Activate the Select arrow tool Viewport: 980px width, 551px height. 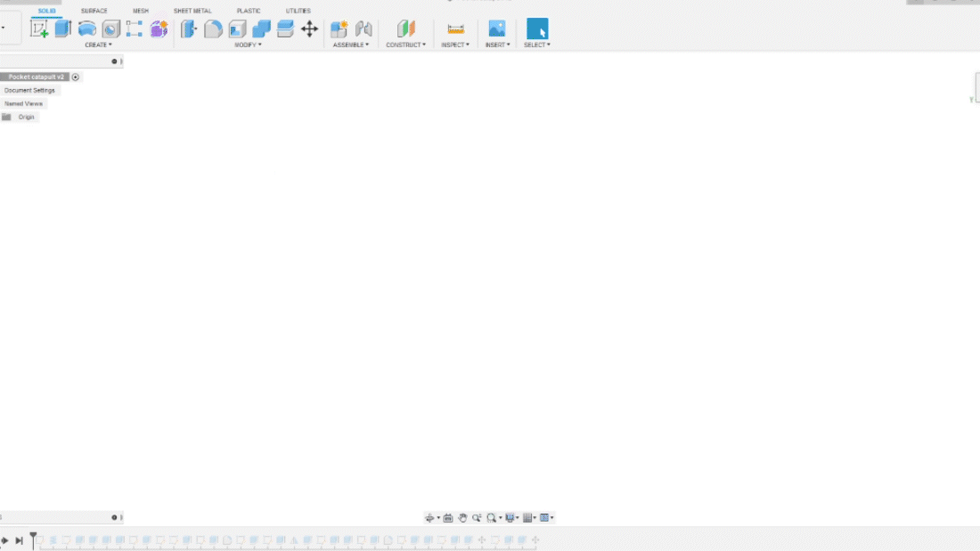click(x=537, y=28)
